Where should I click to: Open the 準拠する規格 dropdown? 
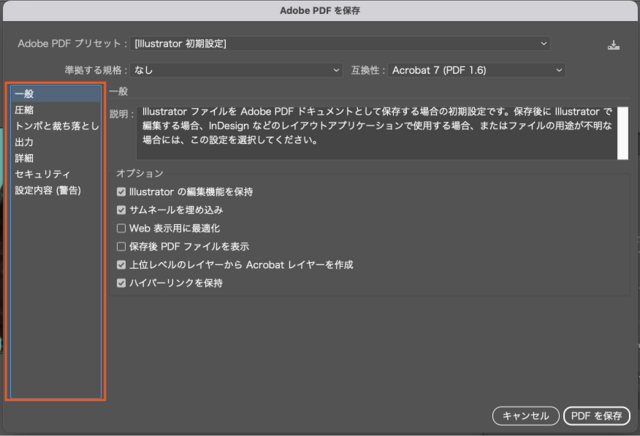point(236,70)
